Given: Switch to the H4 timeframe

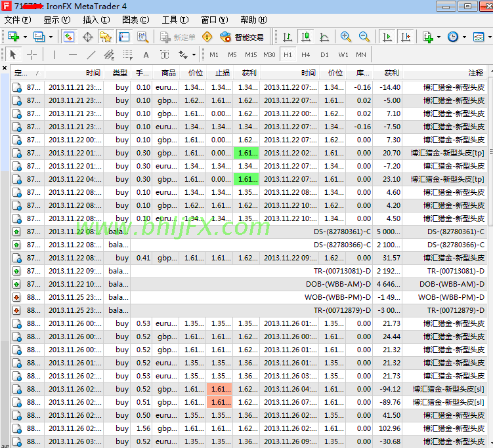Looking at the screenshot, I should coord(306,55).
